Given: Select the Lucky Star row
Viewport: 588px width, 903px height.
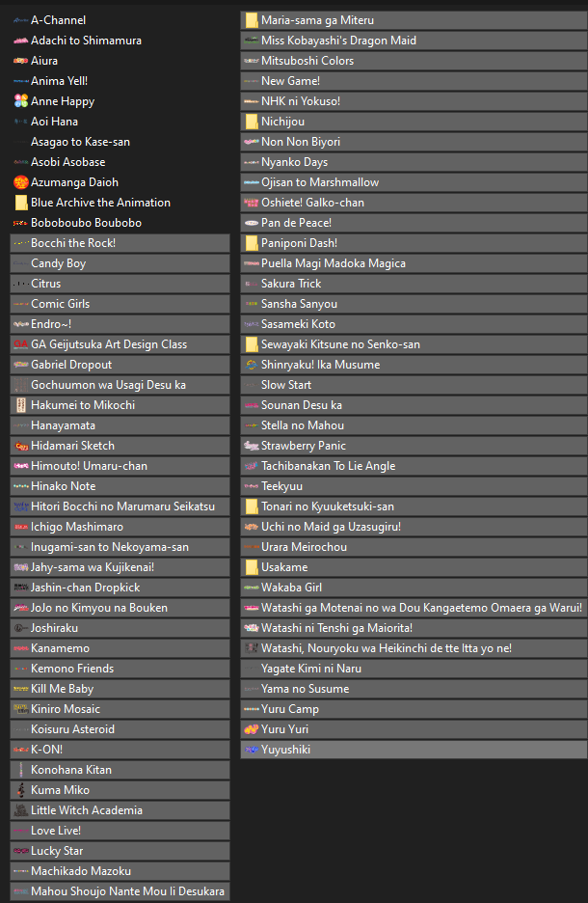Looking at the screenshot, I should coord(120,851).
